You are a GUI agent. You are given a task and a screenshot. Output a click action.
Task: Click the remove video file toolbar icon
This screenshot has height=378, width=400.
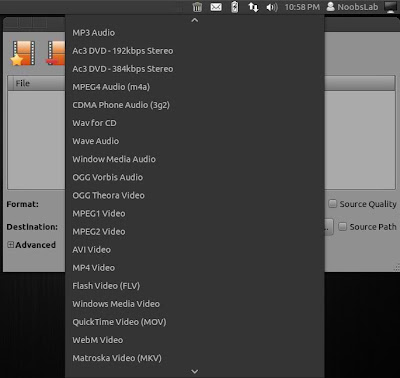pos(55,53)
